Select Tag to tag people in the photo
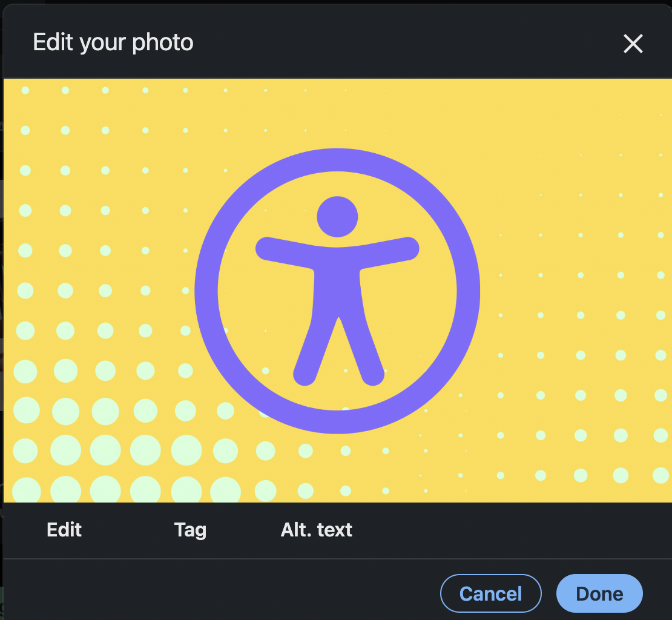 (189, 530)
